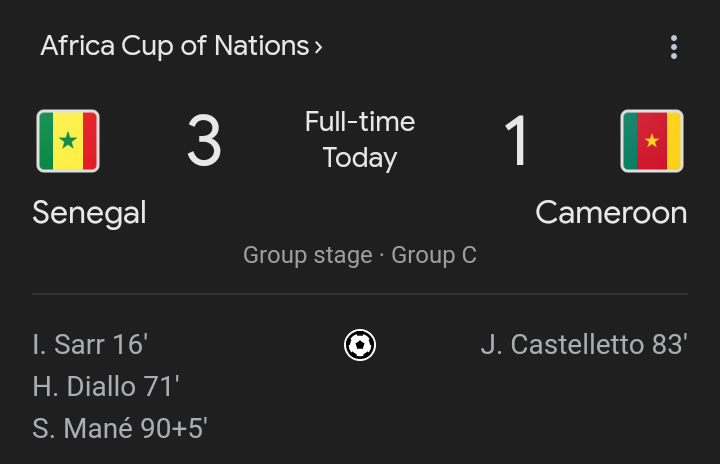The width and height of the screenshot is (720, 464).
Task: Click the Cameroon flag icon
Action: pos(652,141)
